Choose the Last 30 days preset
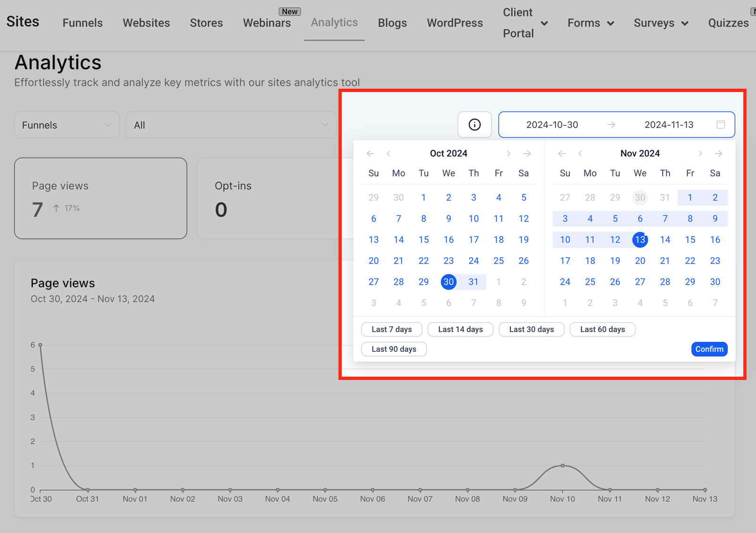 (x=531, y=329)
